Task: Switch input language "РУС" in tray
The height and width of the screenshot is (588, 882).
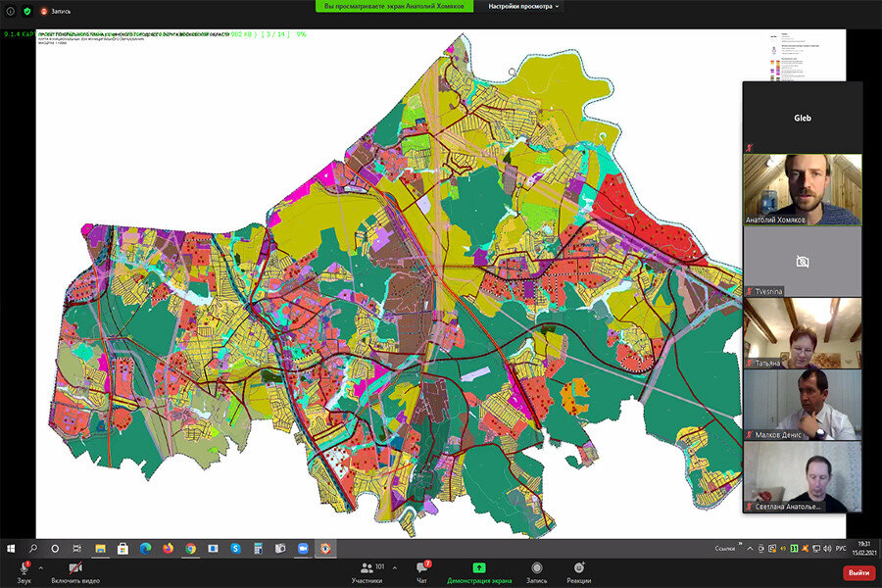Action: pos(841,548)
